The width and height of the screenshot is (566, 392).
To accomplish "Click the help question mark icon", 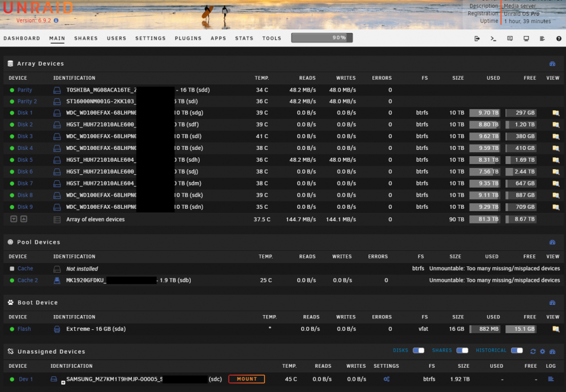I will point(559,38).
